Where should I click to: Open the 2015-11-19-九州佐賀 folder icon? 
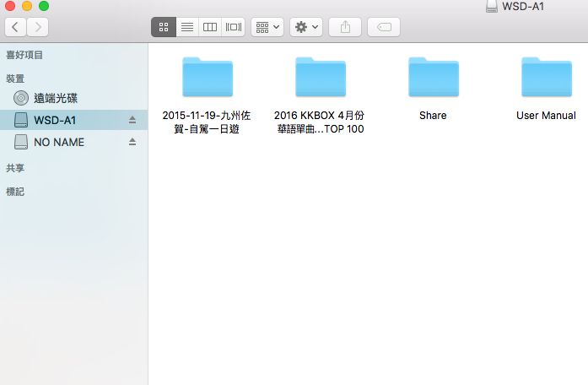coord(208,77)
